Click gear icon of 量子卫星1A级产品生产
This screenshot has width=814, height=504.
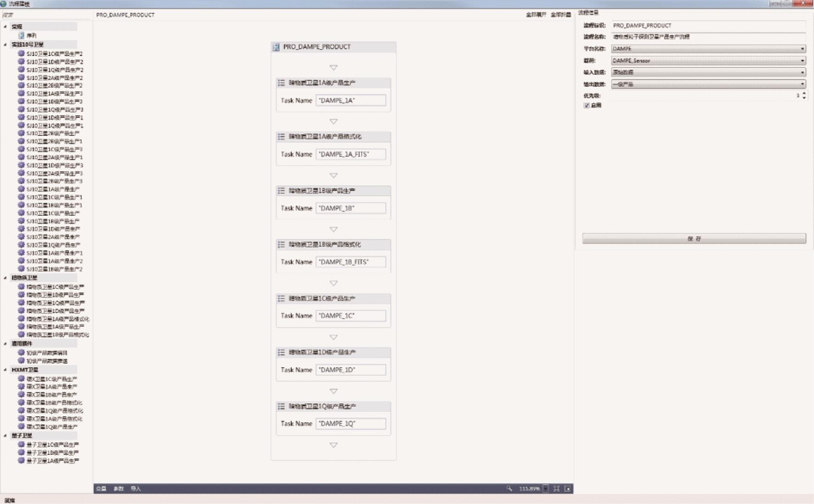coord(21,460)
